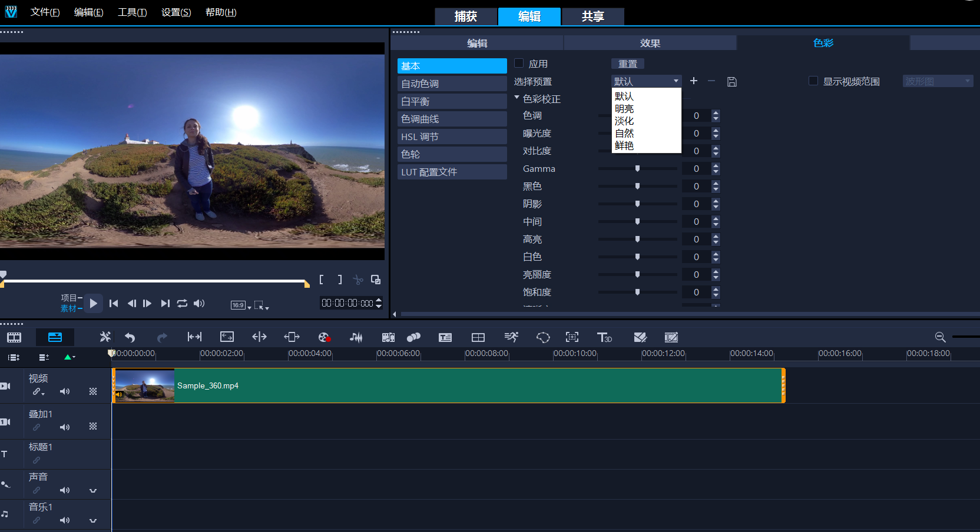Click the 重置 button
Image resolution: width=980 pixels, height=532 pixels.
point(627,64)
